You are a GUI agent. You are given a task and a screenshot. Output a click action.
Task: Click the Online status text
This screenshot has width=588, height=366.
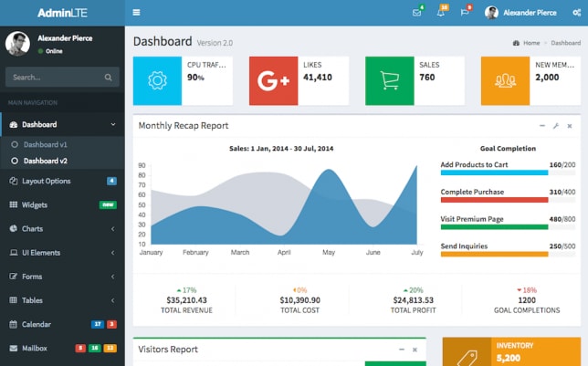pos(54,51)
